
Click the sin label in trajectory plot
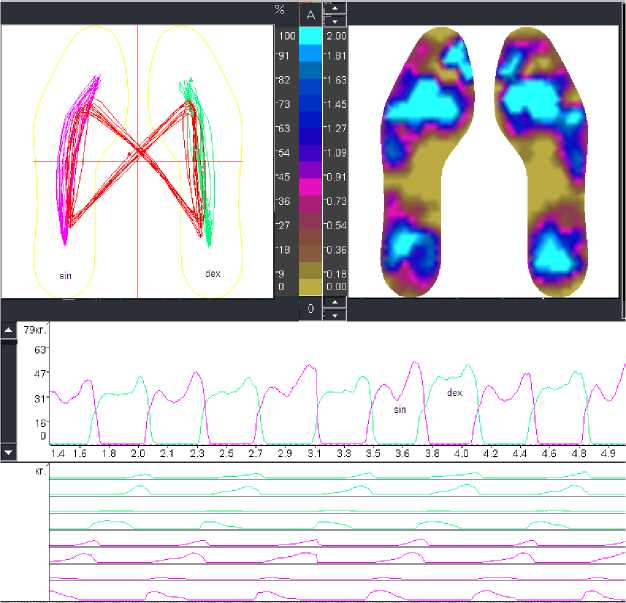pos(65,276)
